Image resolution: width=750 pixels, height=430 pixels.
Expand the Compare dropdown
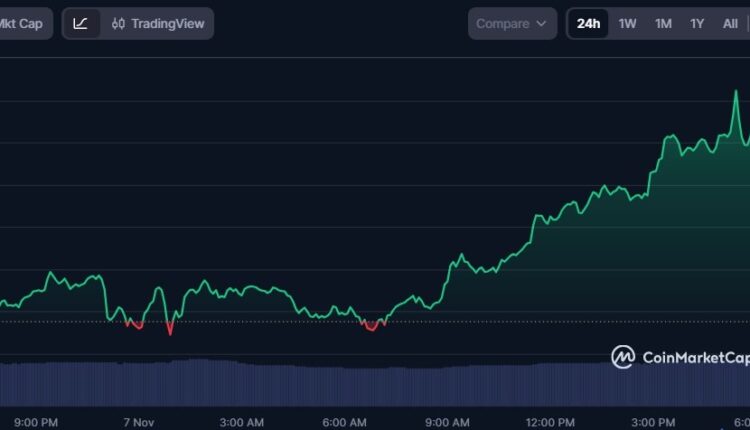coord(513,23)
